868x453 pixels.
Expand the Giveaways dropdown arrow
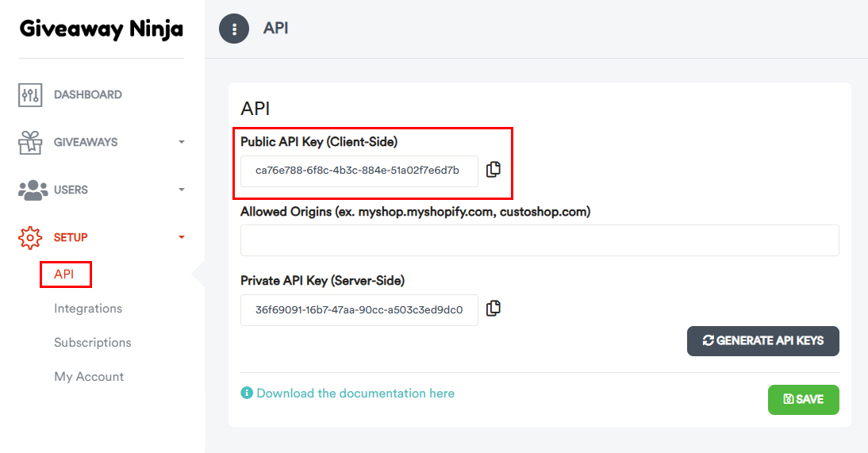182,143
